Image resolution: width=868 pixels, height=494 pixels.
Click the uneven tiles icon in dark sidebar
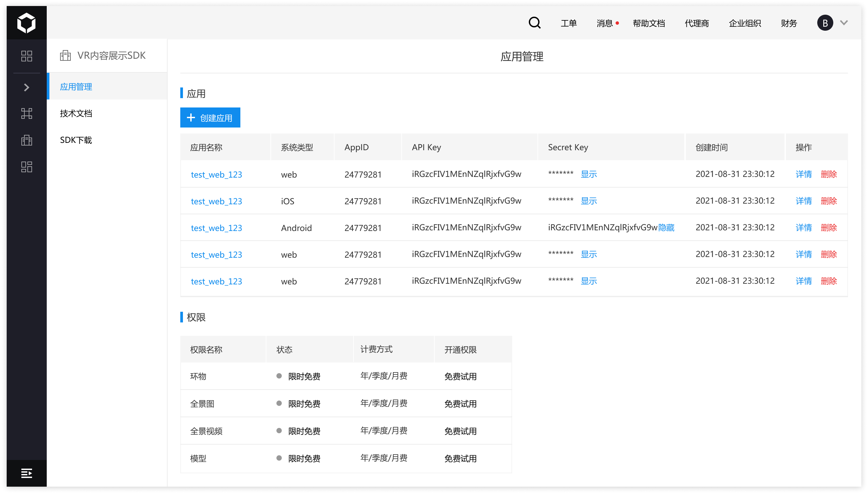pos(26,167)
